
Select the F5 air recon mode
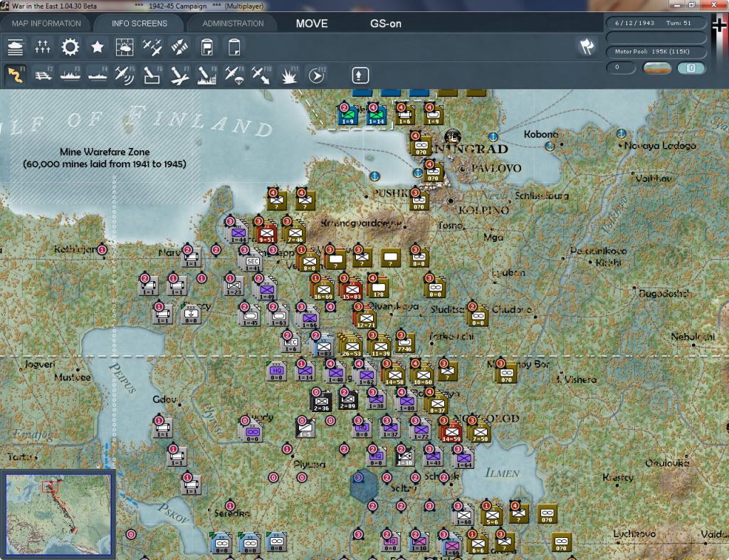[x=125, y=75]
